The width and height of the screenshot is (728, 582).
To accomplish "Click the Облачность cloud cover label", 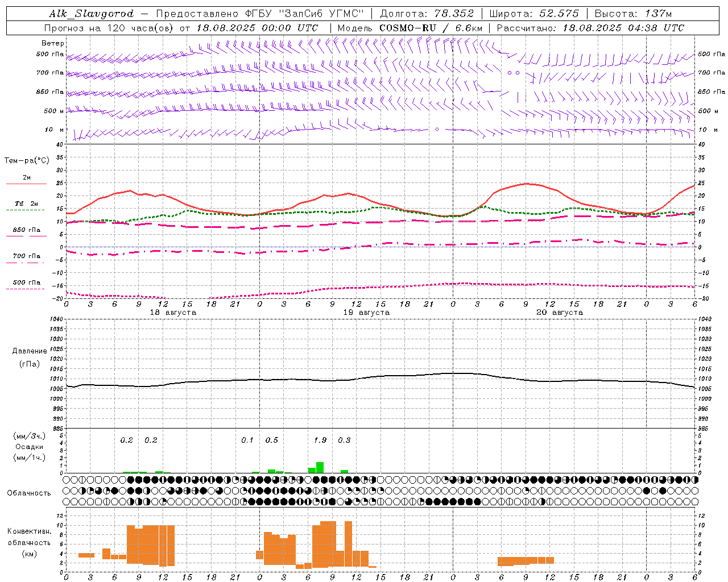I will pyautogui.click(x=29, y=493).
